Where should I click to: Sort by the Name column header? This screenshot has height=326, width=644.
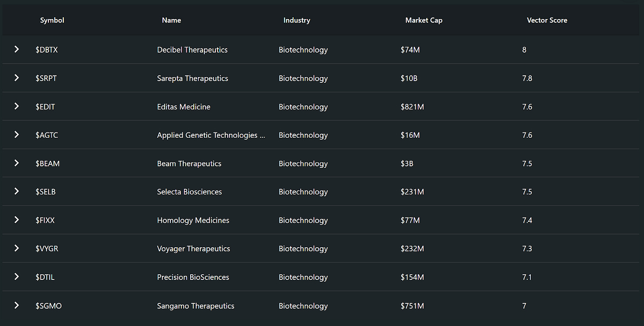[172, 20]
